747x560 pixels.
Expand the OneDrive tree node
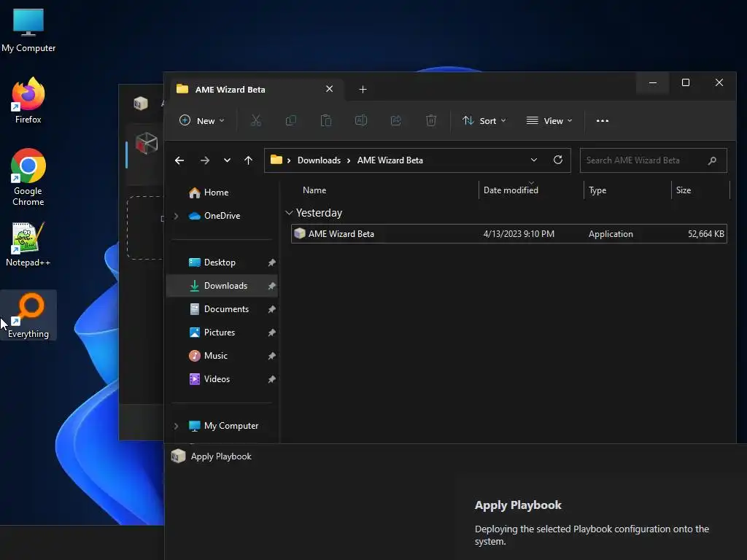(x=177, y=216)
